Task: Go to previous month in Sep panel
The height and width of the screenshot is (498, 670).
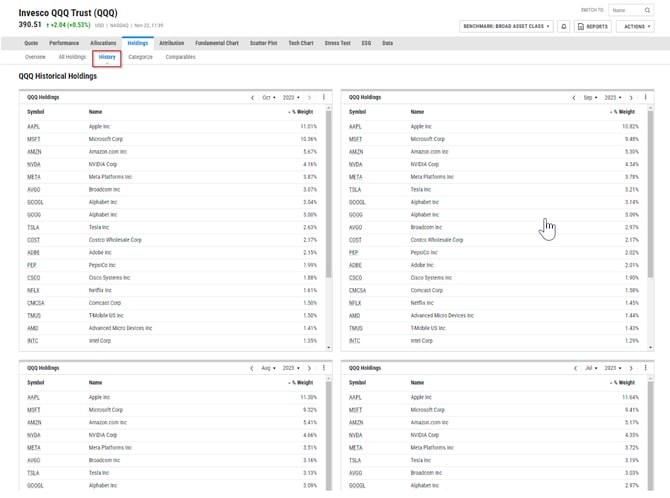Action: tap(574, 98)
